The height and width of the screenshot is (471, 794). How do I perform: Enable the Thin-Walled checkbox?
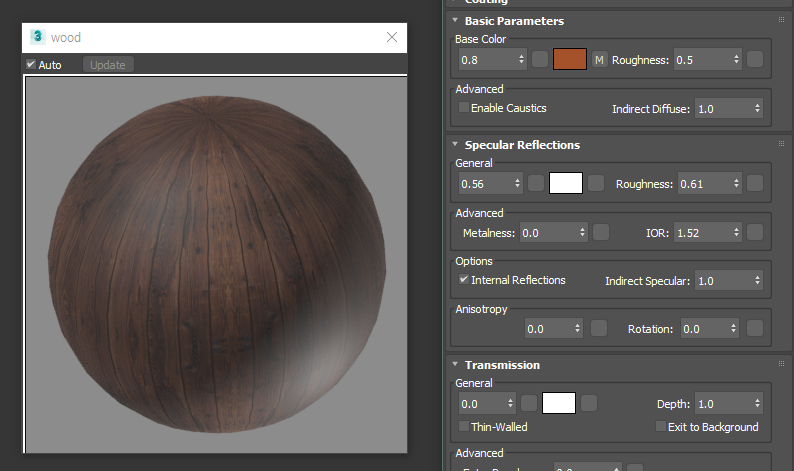point(463,427)
